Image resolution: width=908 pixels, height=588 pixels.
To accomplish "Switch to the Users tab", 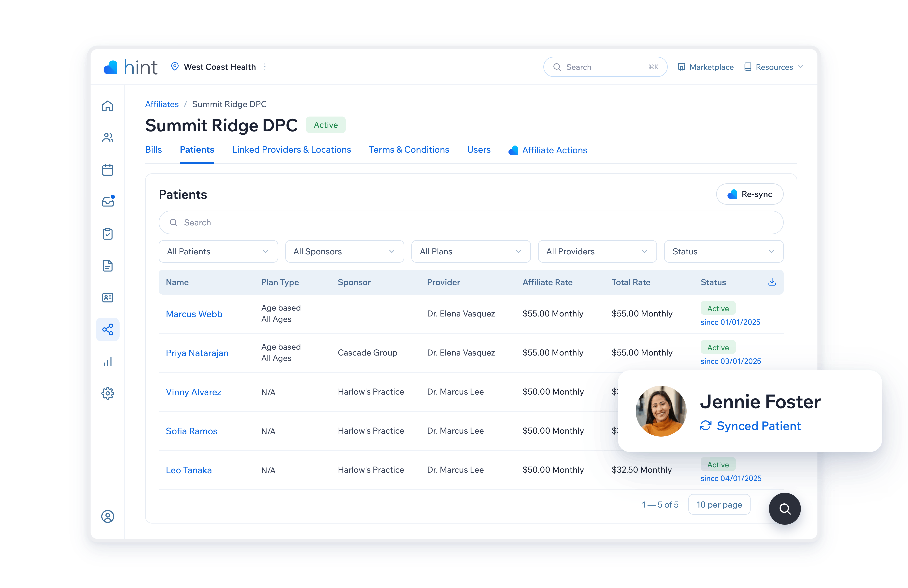I will (x=479, y=149).
